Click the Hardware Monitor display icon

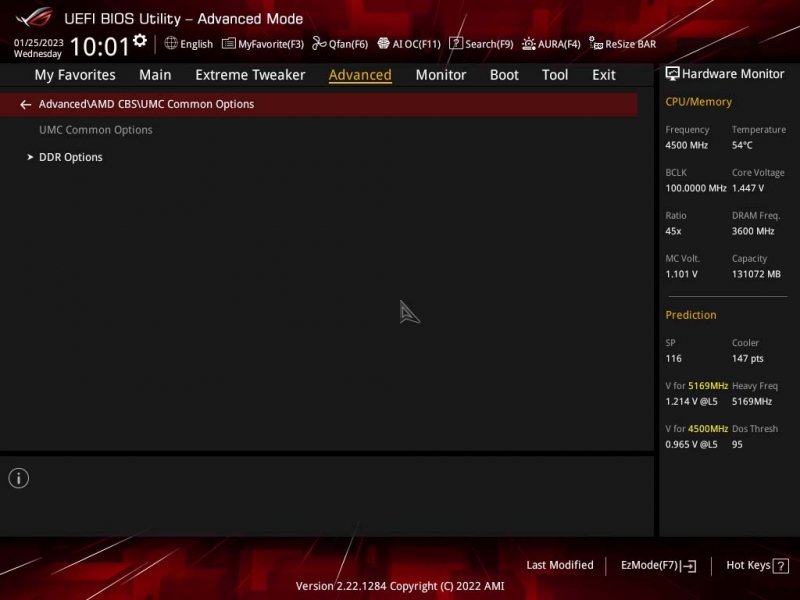coord(672,74)
